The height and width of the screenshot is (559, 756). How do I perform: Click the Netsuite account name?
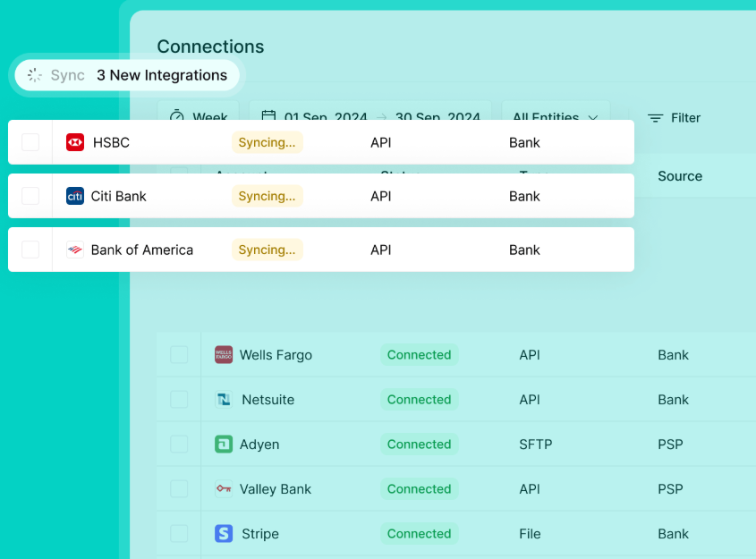[x=268, y=400]
